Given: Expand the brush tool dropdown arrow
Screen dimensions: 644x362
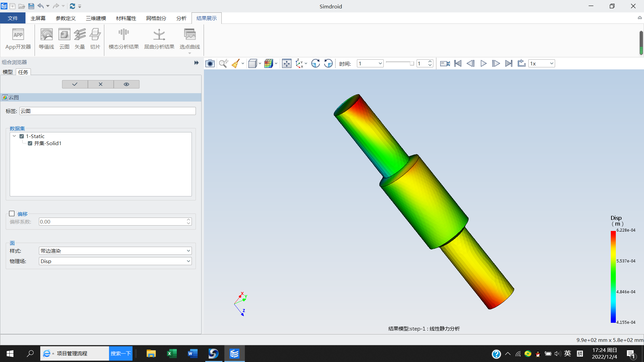Looking at the screenshot, I should 243,63.
